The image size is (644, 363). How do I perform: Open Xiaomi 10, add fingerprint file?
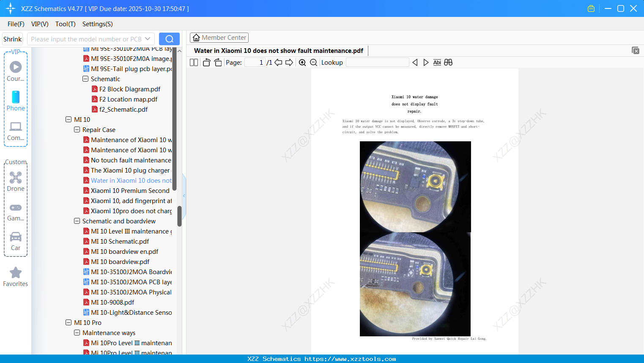128,201
